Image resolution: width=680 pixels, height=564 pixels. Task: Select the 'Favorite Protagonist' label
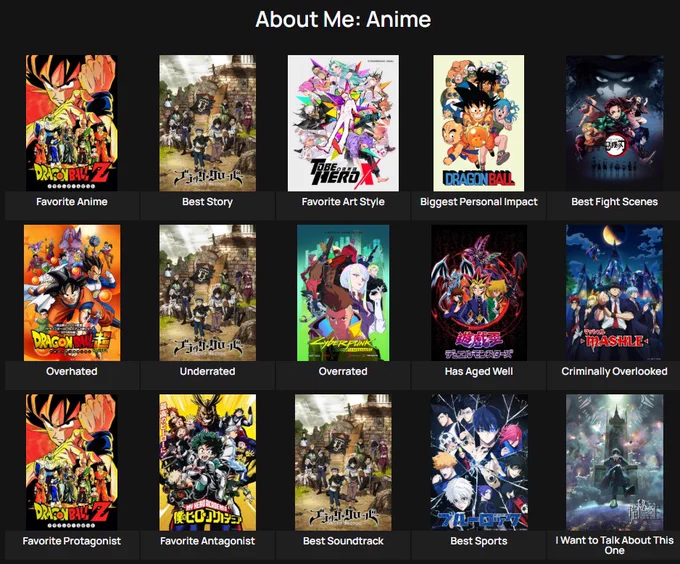[x=72, y=541]
